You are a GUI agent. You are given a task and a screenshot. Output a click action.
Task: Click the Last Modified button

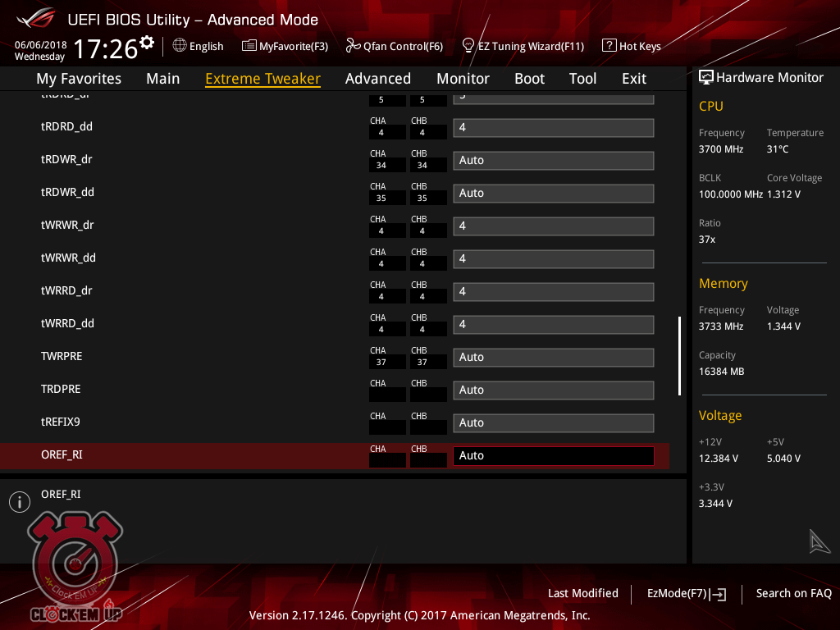click(x=582, y=593)
